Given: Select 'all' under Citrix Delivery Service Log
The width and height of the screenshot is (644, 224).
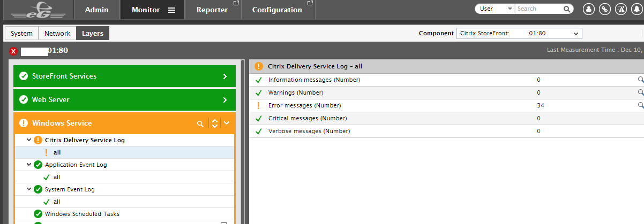Looking at the screenshot, I should (57, 152).
